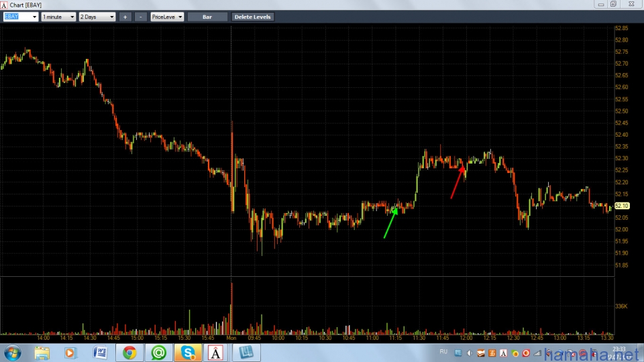The height and width of the screenshot is (362, 644).
Task: Open Skype from the taskbar
Action: coord(188,353)
